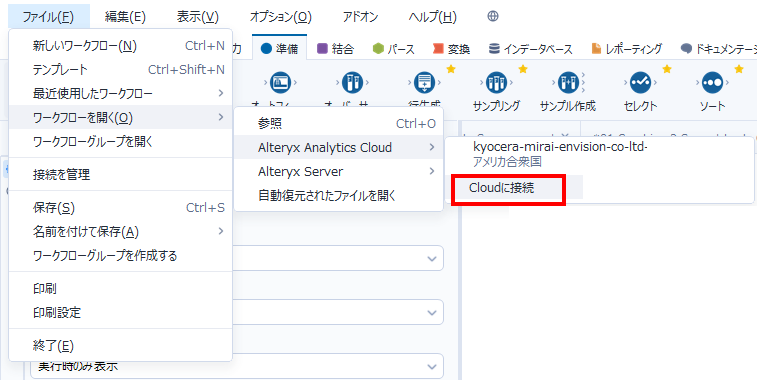
Task: Switch to インデータベース tool palette tab
Action: tap(531, 48)
